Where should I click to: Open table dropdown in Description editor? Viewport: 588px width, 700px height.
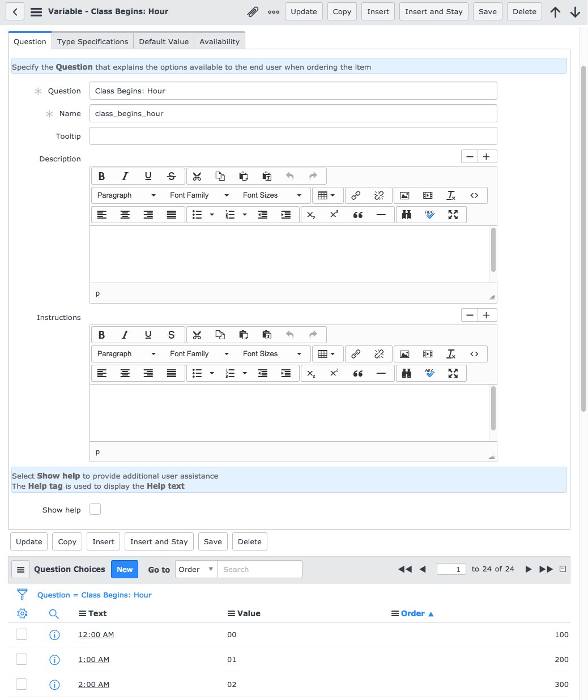coord(326,195)
